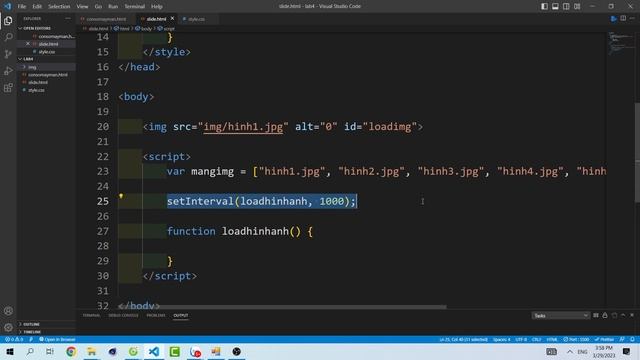
Task: Expand the img folder
Action: point(46,67)
